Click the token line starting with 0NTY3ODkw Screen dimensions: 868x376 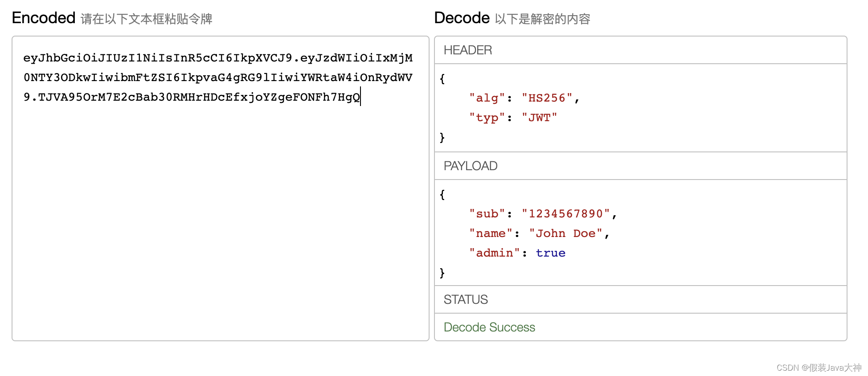coord(218,78)
